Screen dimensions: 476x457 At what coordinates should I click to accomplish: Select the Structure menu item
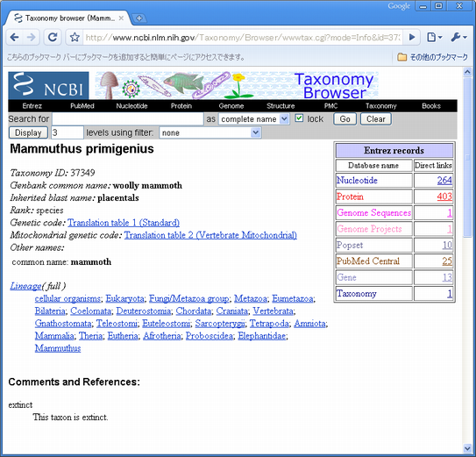point(281,106)
